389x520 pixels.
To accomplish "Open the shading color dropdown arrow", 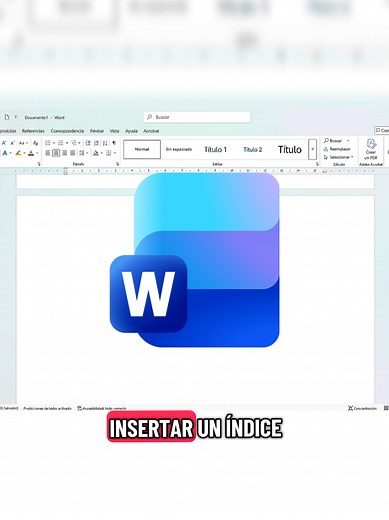I will [x=102, y=153].
